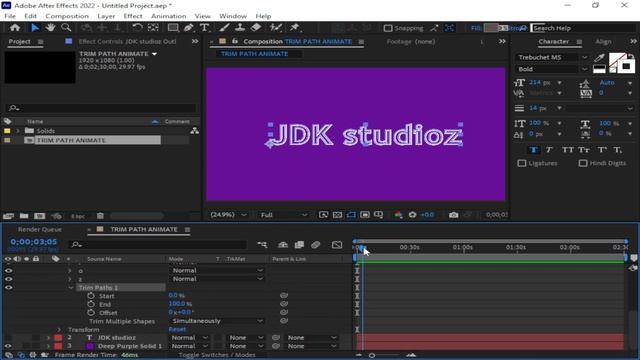Click the graph editor icon in timeline
Viewport: 640px width, 360px height.
click(337, 244)
